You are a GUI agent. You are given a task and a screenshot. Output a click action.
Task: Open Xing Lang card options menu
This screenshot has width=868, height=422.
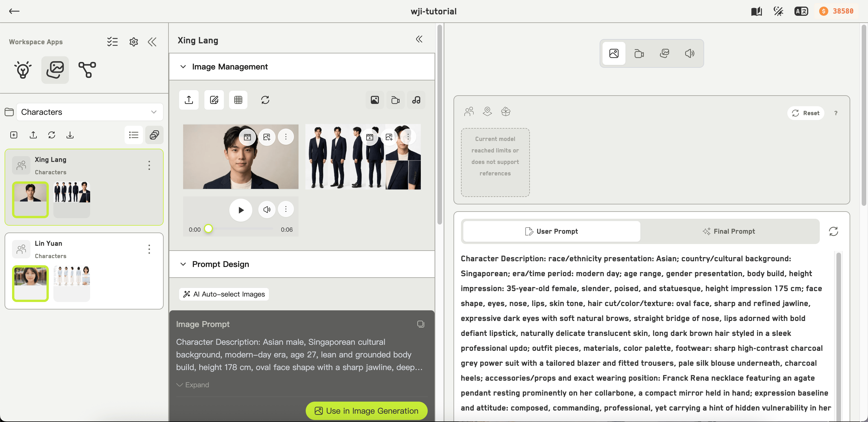(149, 165)
